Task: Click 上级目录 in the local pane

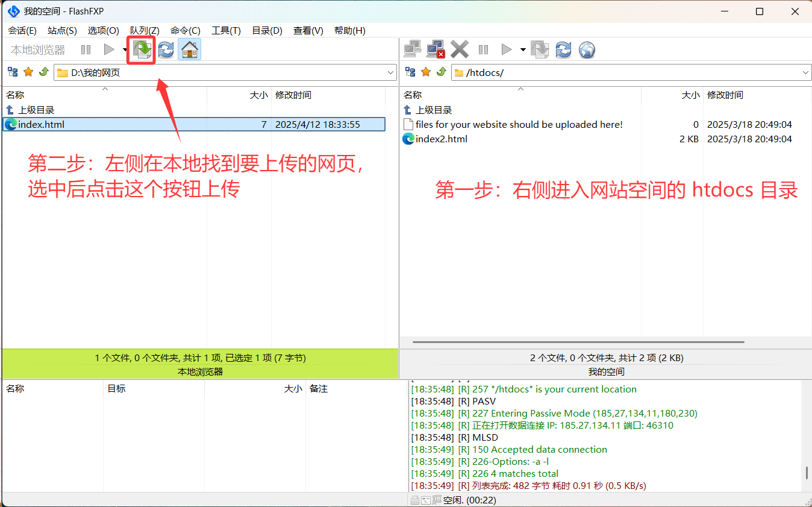Action: pos(36,110)
